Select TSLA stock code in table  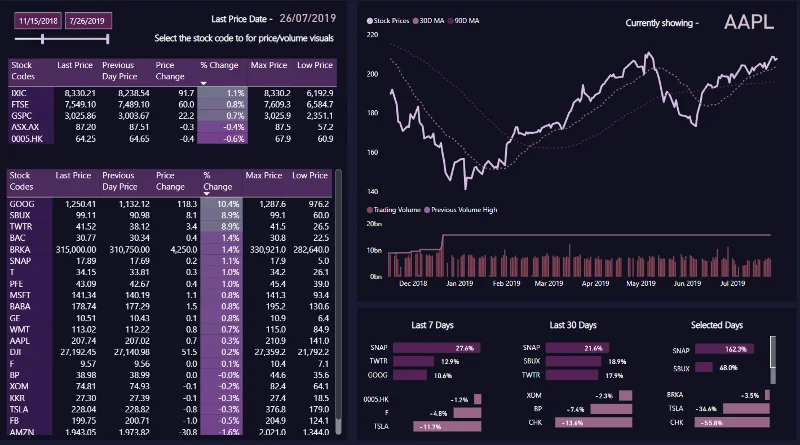tap(19, 409)
